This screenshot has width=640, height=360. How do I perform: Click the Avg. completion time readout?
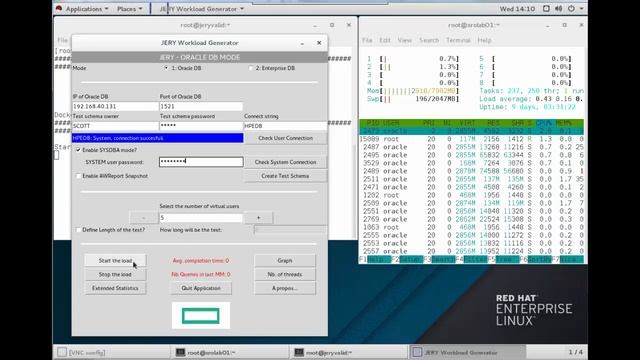click(x=201, y=260)
